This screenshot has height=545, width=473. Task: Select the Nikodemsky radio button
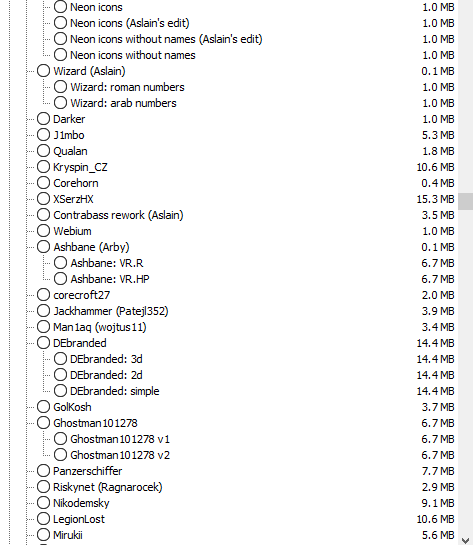click(x=43, y=503)
